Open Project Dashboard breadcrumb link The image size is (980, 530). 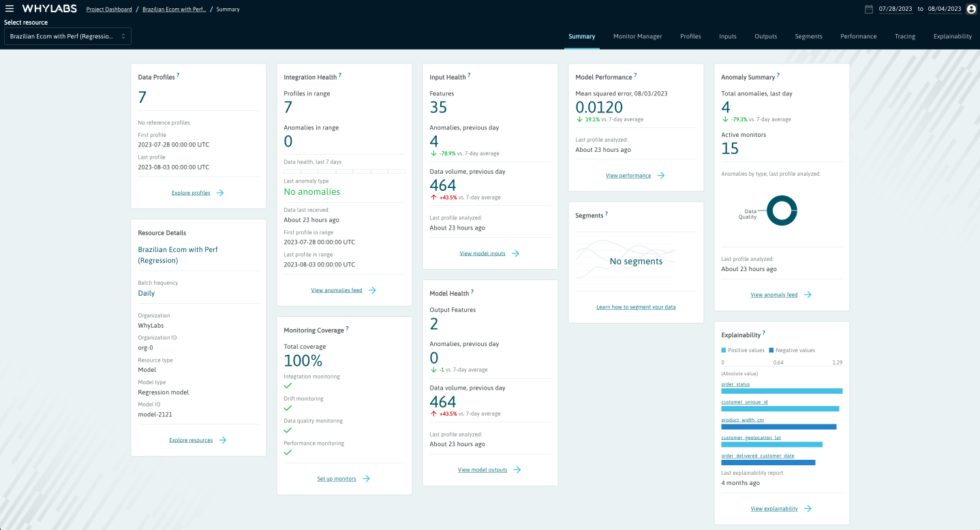pos(109,10)
